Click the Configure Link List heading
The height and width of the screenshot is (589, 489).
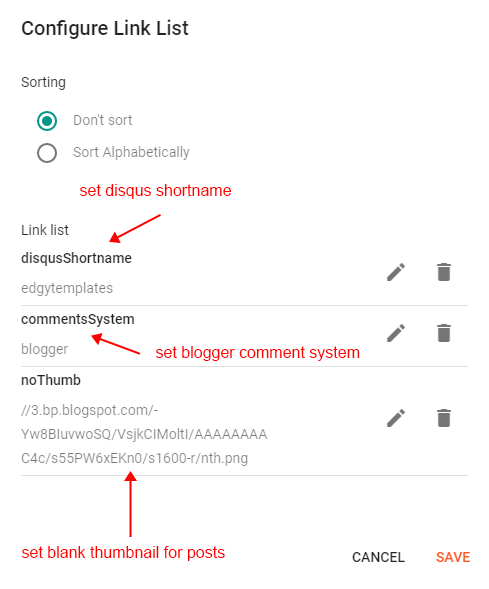(x=105, y=29)
